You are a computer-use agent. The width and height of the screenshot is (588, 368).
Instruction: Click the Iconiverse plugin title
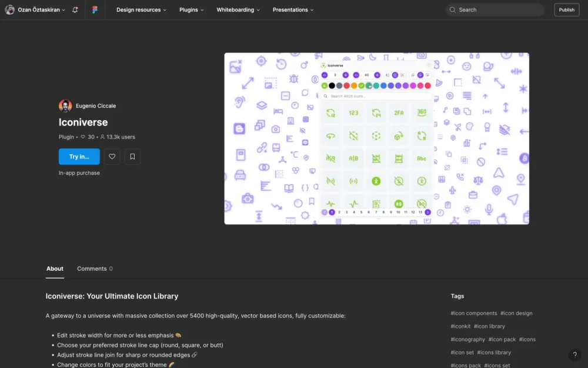[x=83, y=122]
